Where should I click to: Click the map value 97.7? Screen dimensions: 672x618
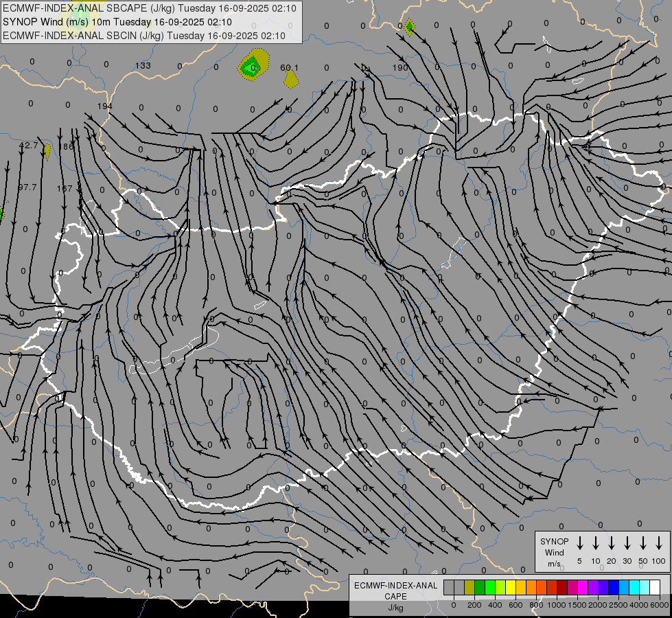click(27, 187)
